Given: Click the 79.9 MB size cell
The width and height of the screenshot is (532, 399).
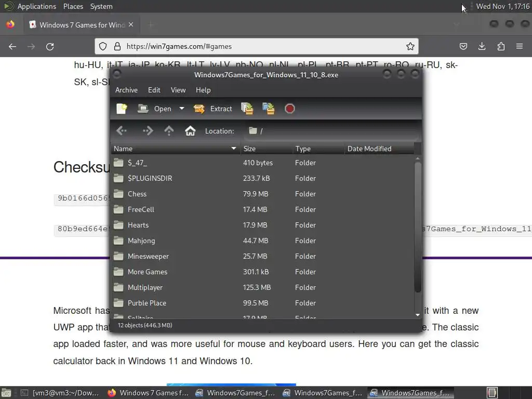Looking at the screenshot, I should [256, 194].
